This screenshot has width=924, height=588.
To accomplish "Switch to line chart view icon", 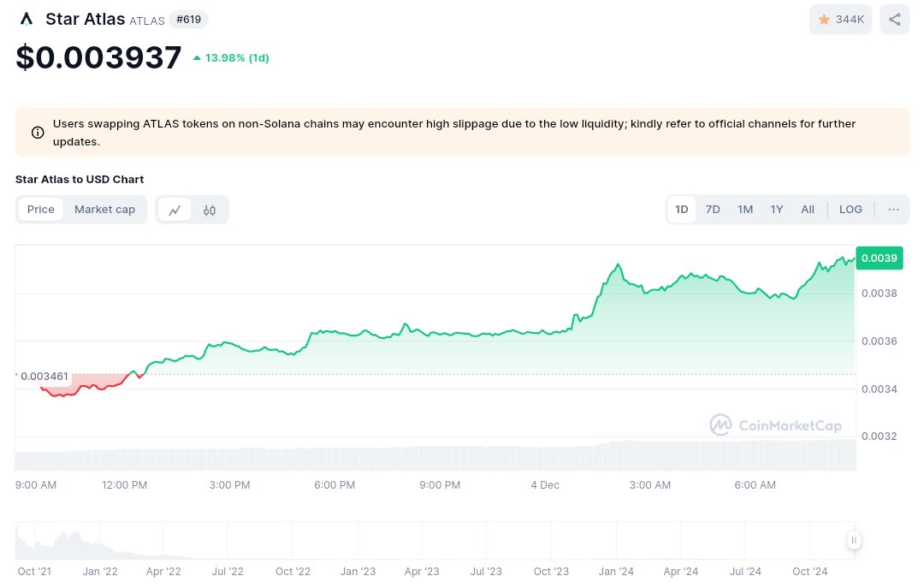I will click(175, 210).
